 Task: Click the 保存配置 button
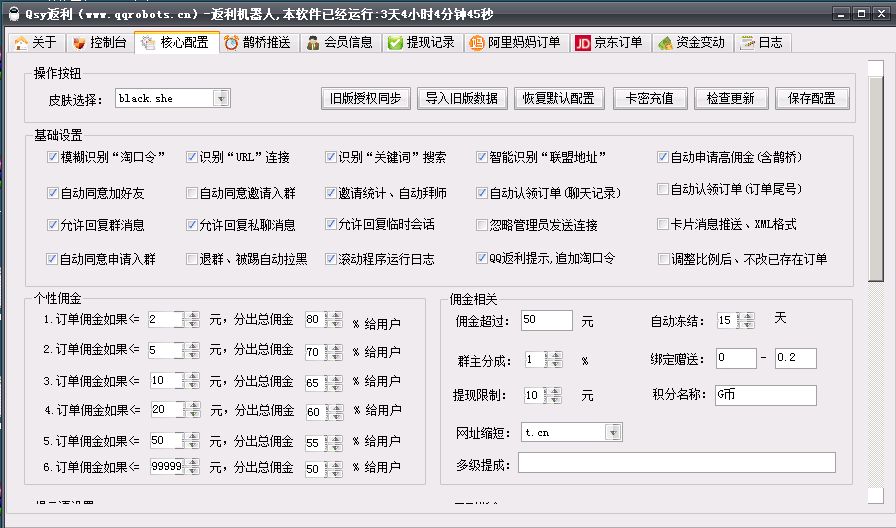pos(812,98)
